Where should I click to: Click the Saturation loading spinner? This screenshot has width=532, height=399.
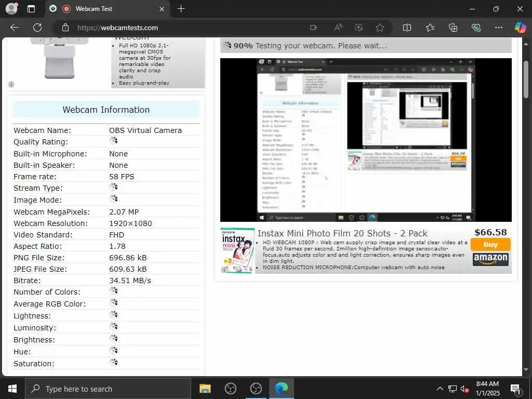pos(113,362)
